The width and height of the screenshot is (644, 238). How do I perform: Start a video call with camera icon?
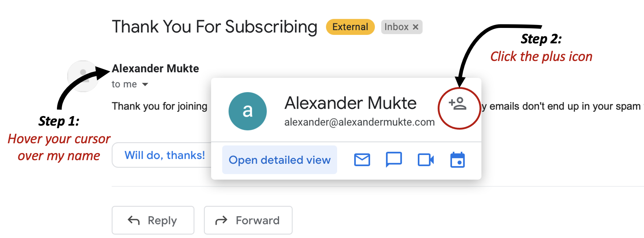coord(426,160)
